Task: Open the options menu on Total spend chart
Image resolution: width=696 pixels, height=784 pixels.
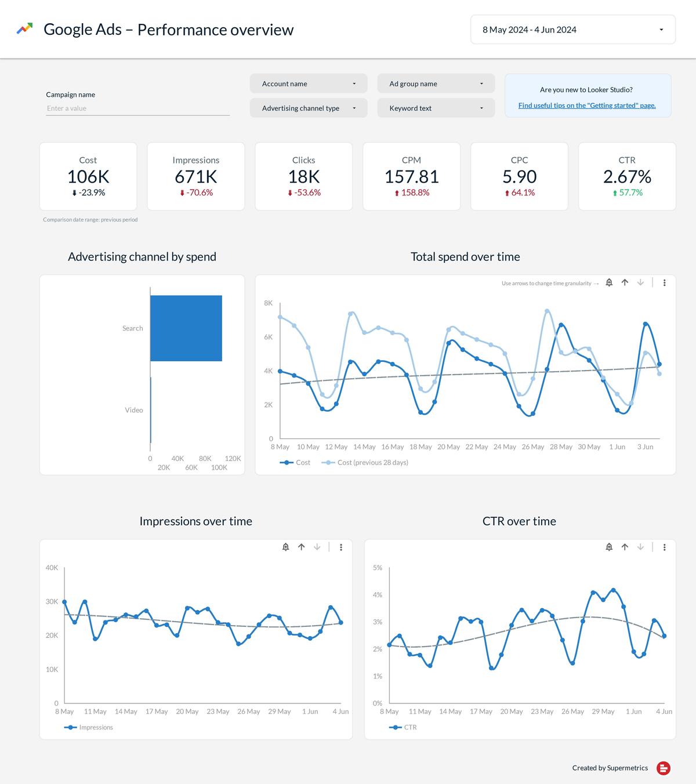Action: coord(665,283)
